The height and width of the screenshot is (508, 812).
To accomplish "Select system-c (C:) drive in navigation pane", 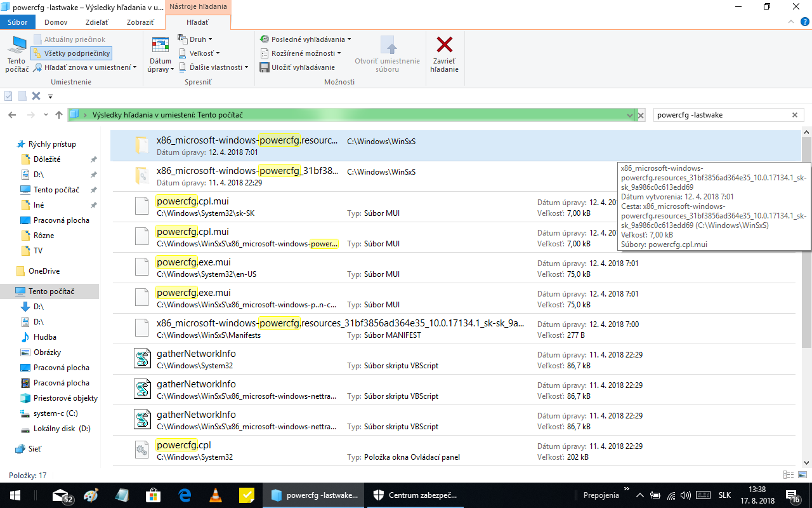I will [56, 413].
